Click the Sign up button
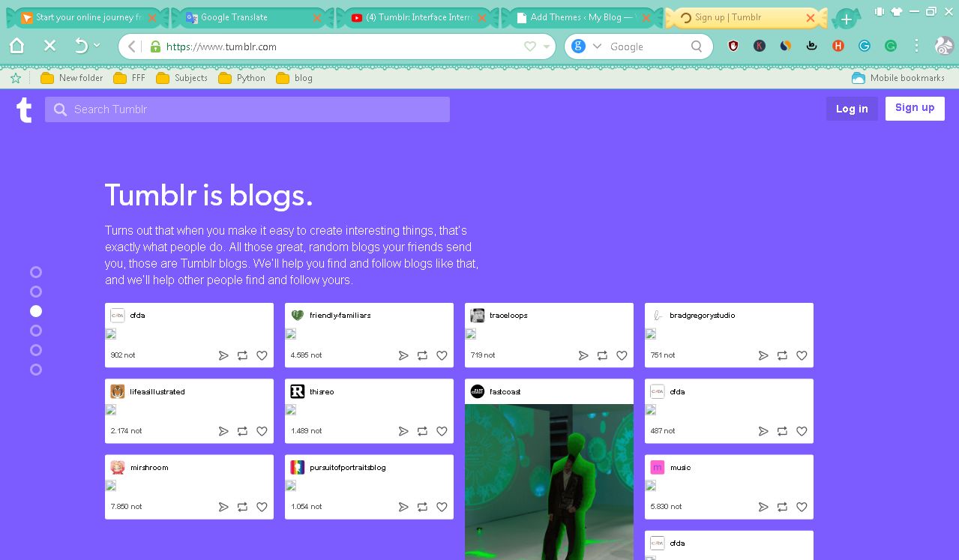Screen dimensions: 959x560 914,108
